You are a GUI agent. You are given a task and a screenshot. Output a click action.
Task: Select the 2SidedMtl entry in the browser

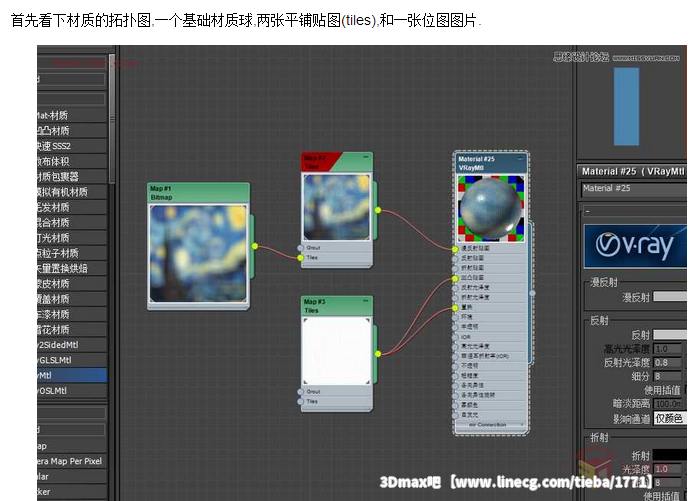coord(72,345)
